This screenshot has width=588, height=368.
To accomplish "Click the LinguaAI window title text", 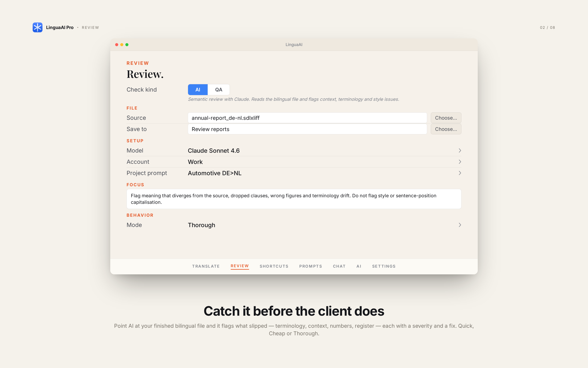I will [x=294, y=45].
